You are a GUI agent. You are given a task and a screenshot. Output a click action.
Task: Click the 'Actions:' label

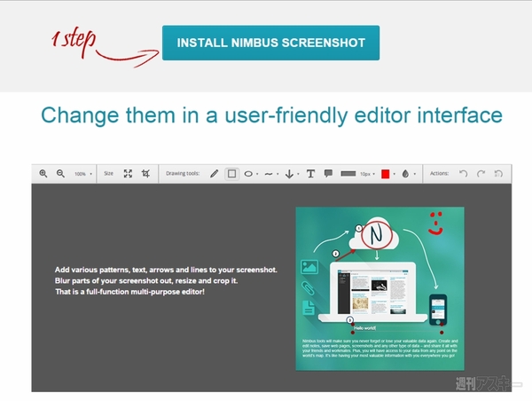tap(439, 174)
